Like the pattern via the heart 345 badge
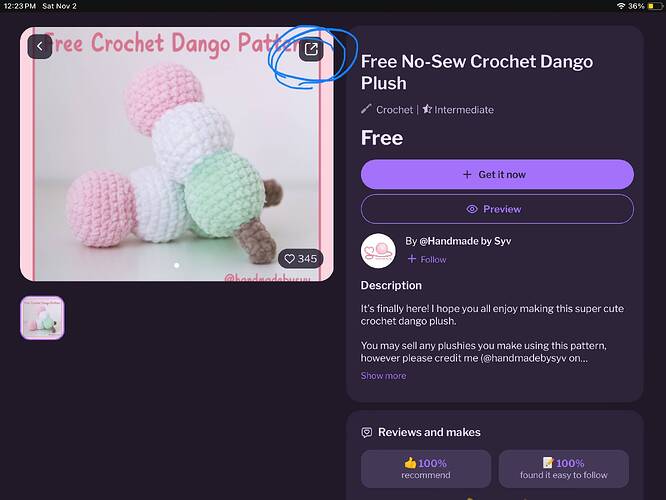The image size is (666, 500). 301,259
